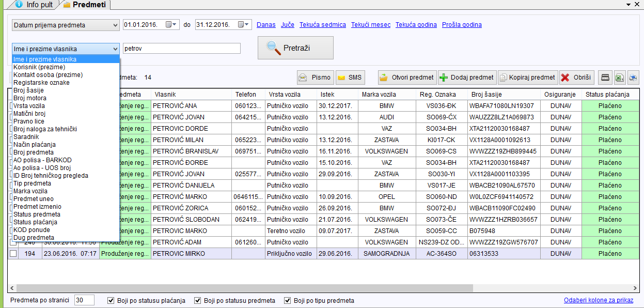The image size is (644, 308).
Task: Click the Tekuća sedmica link
Action: pos(323,25)
